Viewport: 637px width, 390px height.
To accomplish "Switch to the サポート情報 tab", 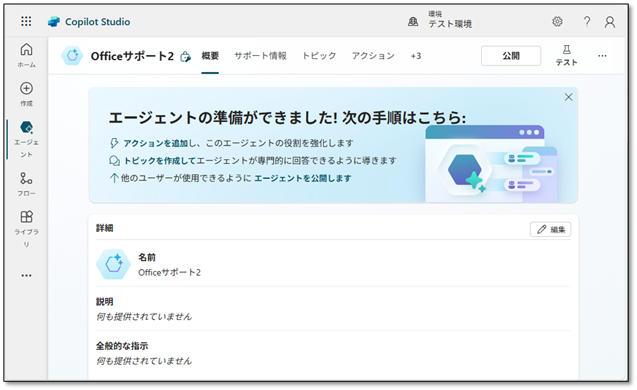I will pyautogui.click(x=260, y=56).
